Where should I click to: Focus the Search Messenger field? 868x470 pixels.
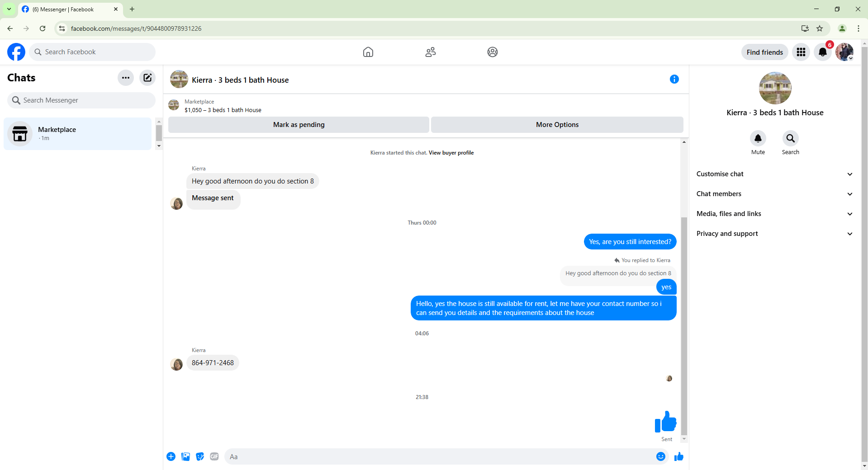pyautogui.click(x=81, y=100)
